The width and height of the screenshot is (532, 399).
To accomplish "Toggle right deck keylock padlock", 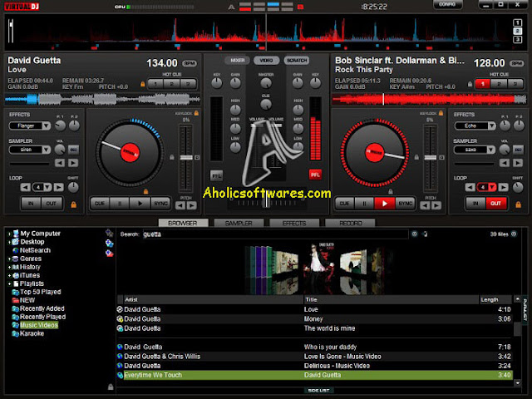I will pos(441,113).
